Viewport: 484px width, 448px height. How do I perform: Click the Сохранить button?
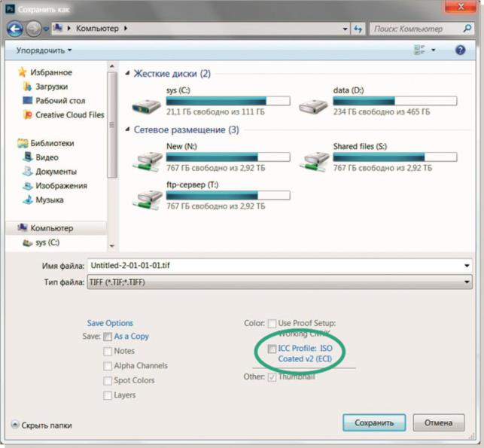tap(374, 422)
